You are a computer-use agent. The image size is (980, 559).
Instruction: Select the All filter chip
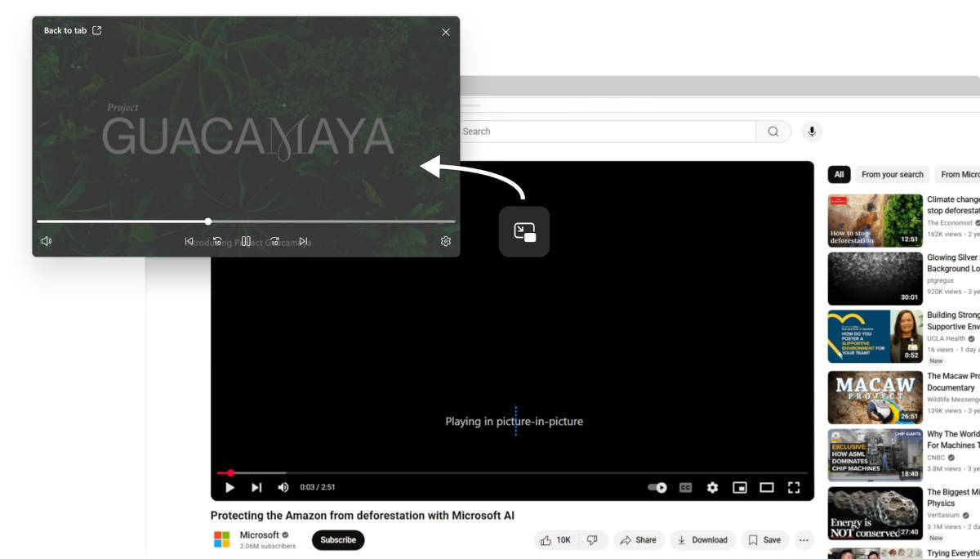839,174
